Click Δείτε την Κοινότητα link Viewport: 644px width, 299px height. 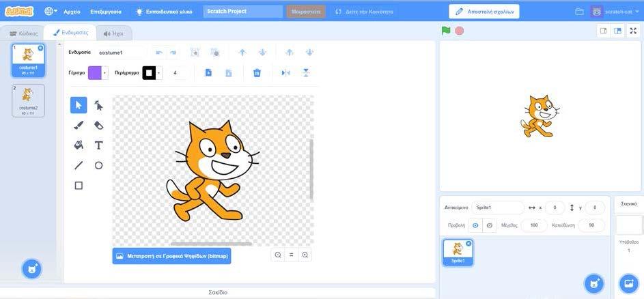pos(364,12)
